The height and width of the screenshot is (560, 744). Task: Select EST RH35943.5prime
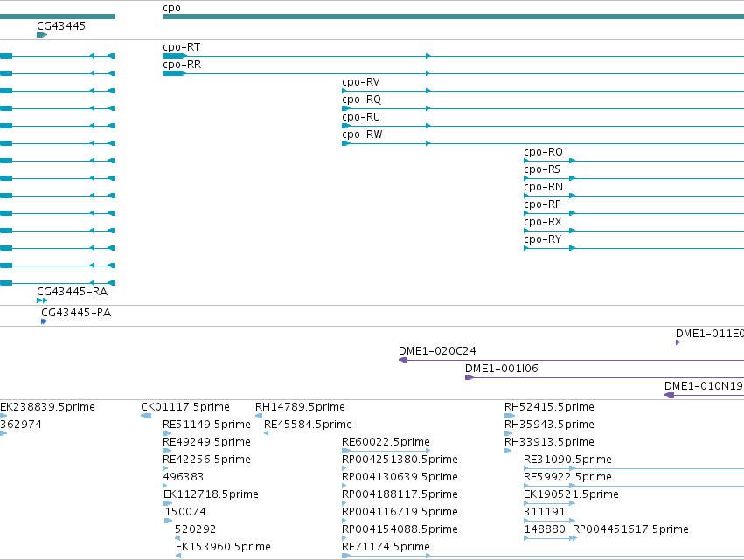click(x=549, y=425)
